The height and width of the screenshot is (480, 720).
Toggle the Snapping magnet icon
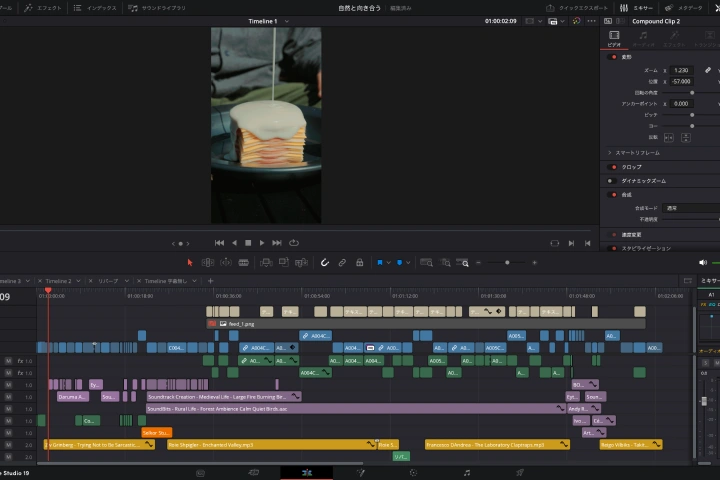(x=325, y=262)
